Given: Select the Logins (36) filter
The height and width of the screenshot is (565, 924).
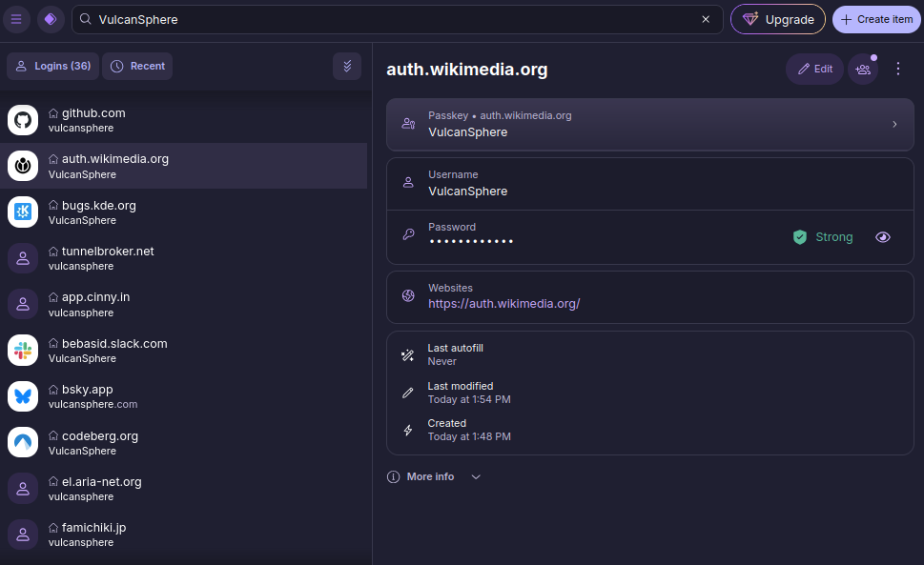Looking at the screenshot, I should coord(53,66).
